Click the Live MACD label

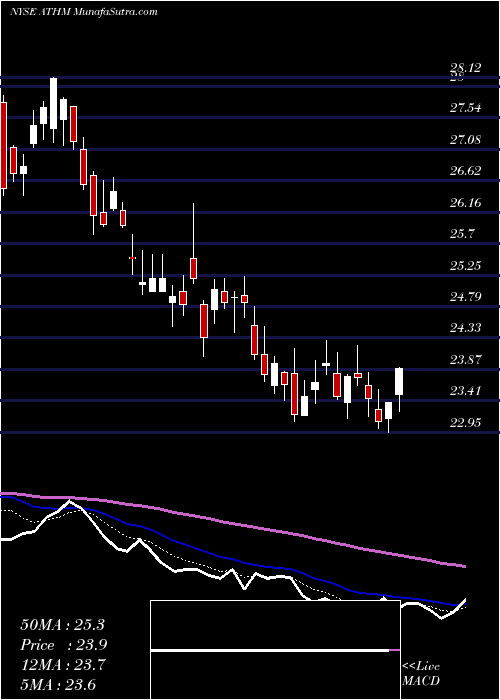click(421, 674)
